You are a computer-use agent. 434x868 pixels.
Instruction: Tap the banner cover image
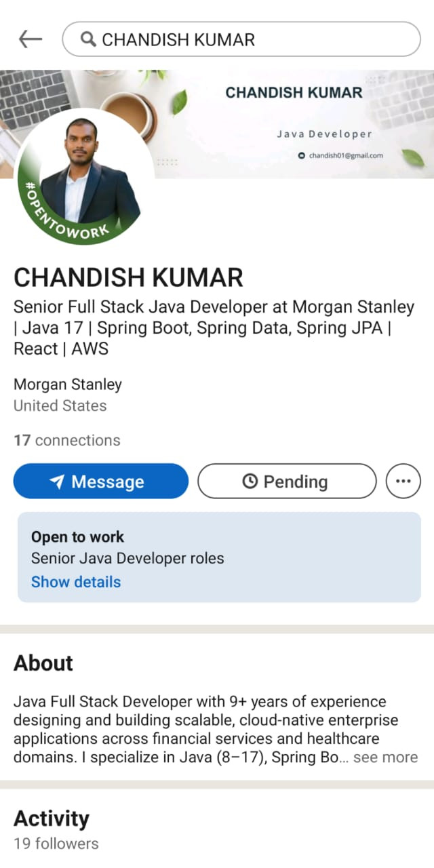click(x=217, y=123)
